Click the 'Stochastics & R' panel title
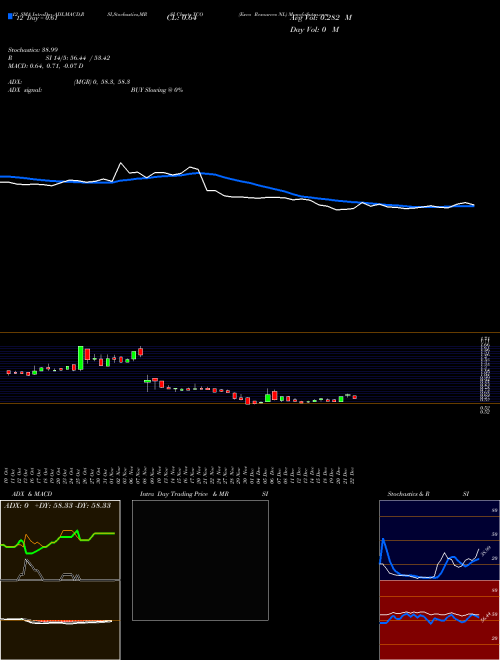 408,494
